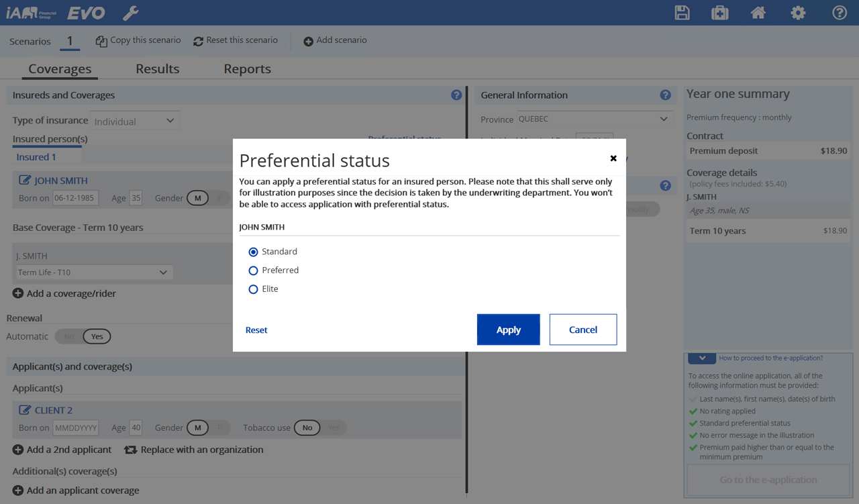Image resolution: width=859 pixels, height=504 pixels.
Task: Select the Standard radio option
Action: click(x=253, y=252)
